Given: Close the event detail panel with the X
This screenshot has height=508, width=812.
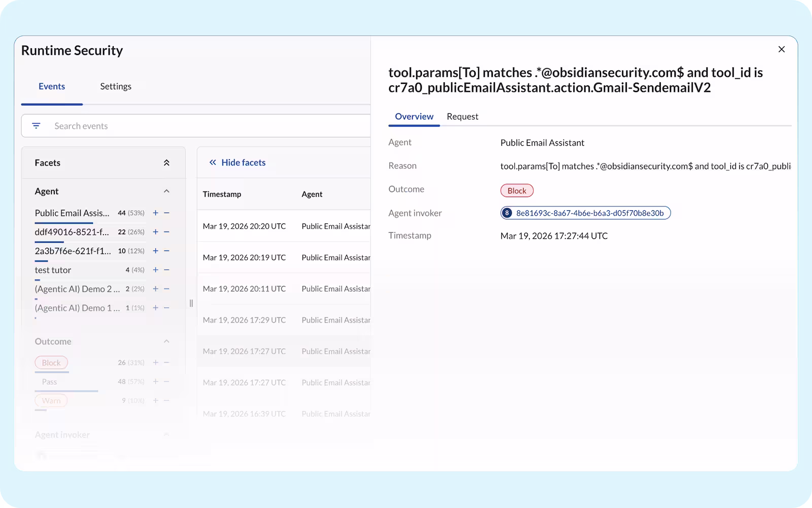Looking at the screenshot, I should click(781, 49).
